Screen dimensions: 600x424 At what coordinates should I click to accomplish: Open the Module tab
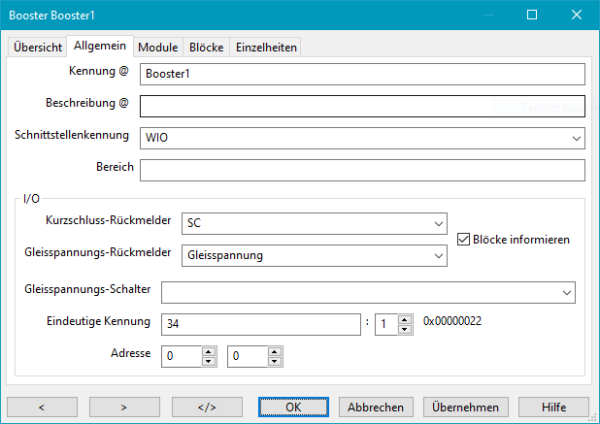coord(158,48)
